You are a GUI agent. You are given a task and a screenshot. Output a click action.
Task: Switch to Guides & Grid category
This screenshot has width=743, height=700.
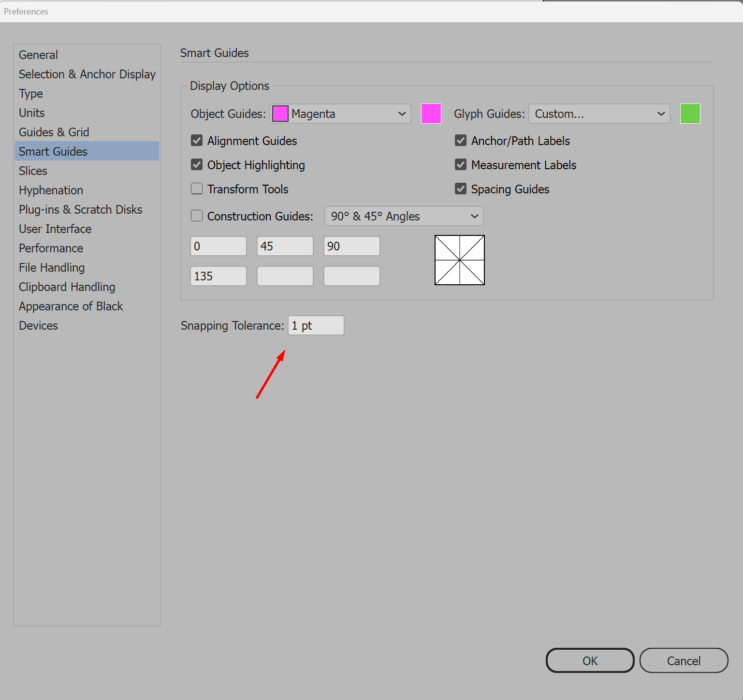pos(87,132)
